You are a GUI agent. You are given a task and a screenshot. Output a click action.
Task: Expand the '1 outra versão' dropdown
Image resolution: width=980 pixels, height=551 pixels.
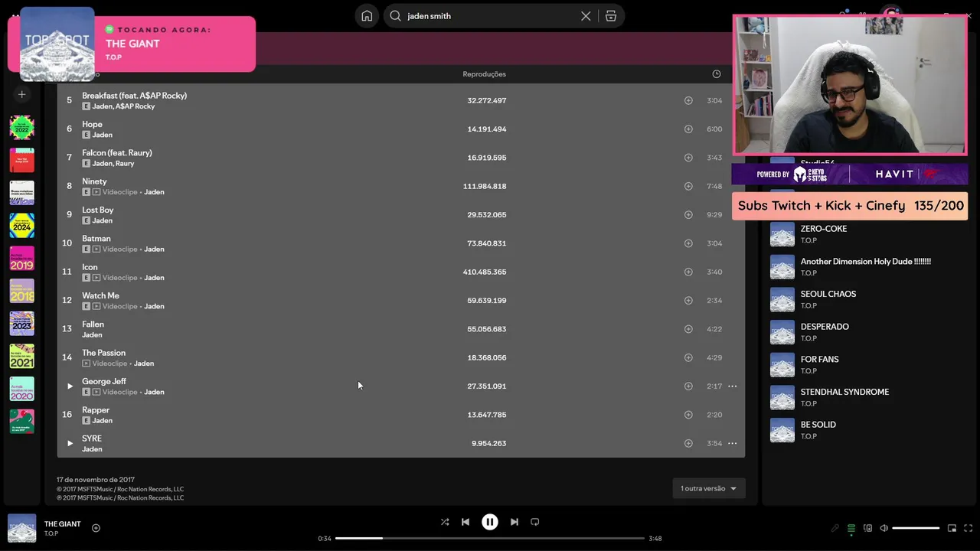click(709, 488)
